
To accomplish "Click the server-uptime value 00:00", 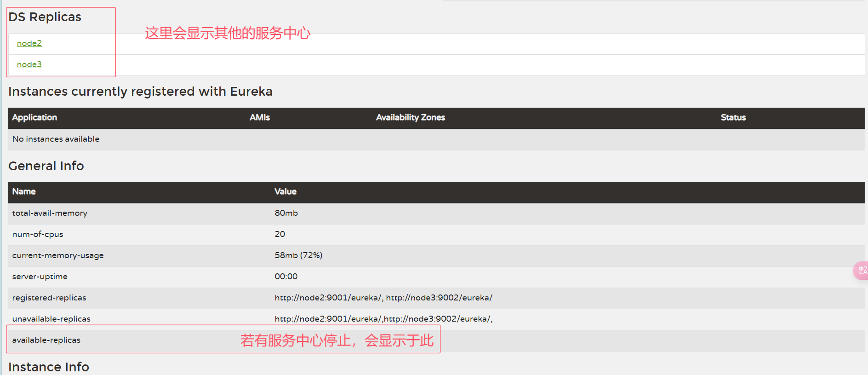I will [x=286, y=277].
